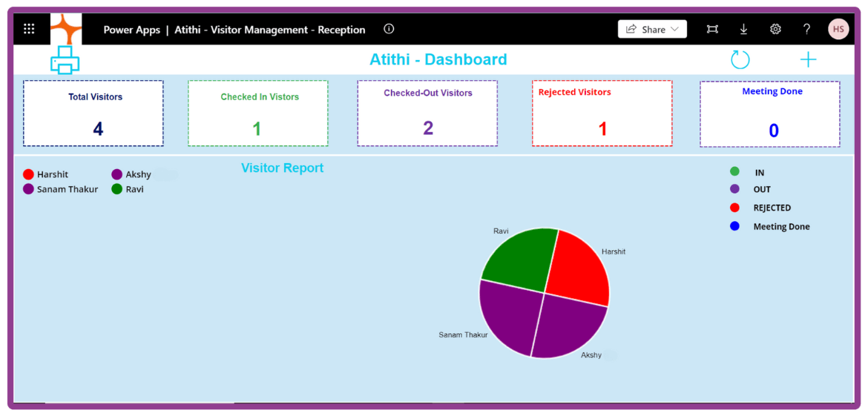Select the Checked In Visitors card

pos(257,113)
